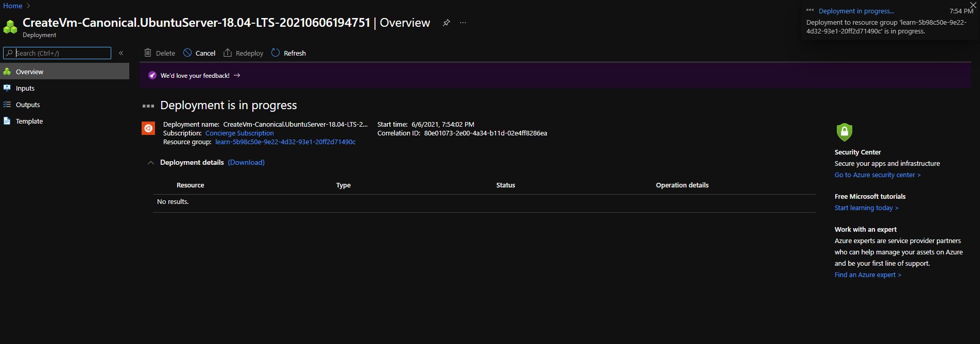This screenshot has height=344, width=980.
Task: Click the Delete trash icon
Action: [x=148, y=53]
